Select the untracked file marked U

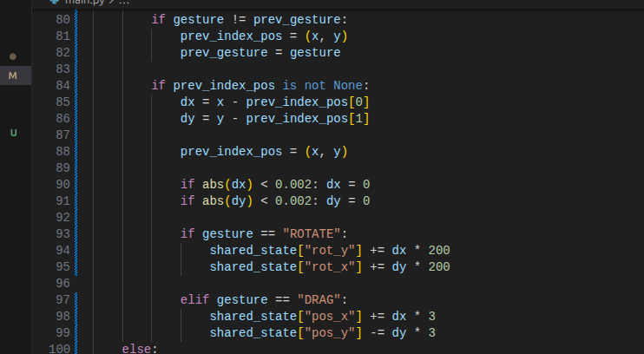(x=12, y=133)
